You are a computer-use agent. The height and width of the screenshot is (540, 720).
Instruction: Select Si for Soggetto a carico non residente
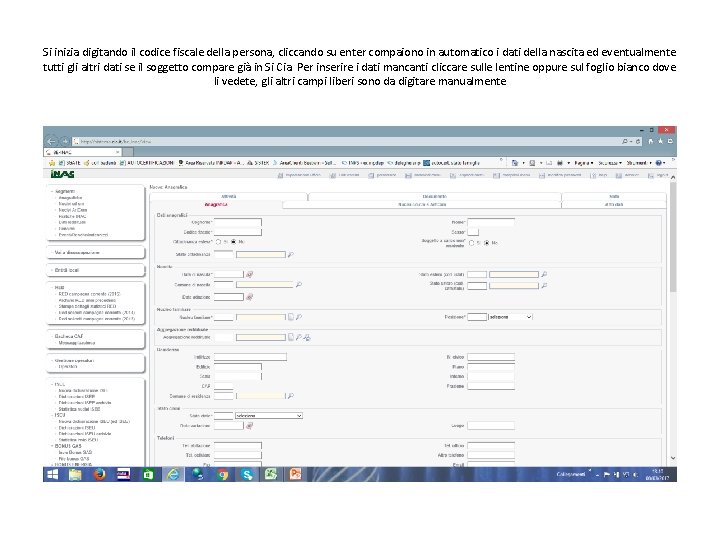tap(472, 243)
